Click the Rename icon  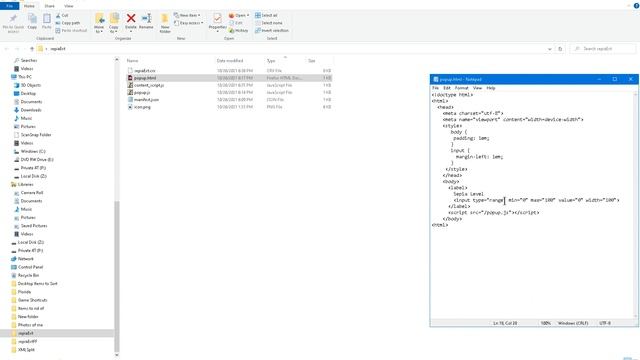pos(146,18)
